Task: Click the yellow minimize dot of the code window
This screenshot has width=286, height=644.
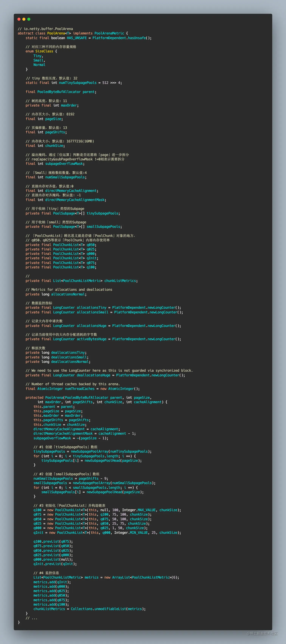Action: [x=24, y=19]
